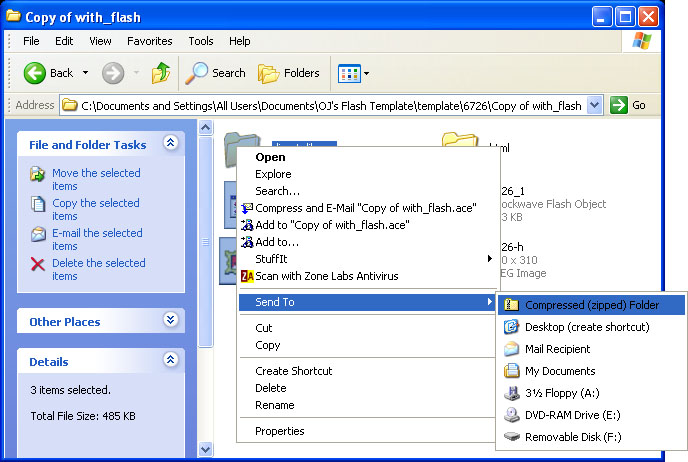The width and height of the screenshot is (688, 462).
Task: Click the Up folder icon
Action: (x=160, y=73)
